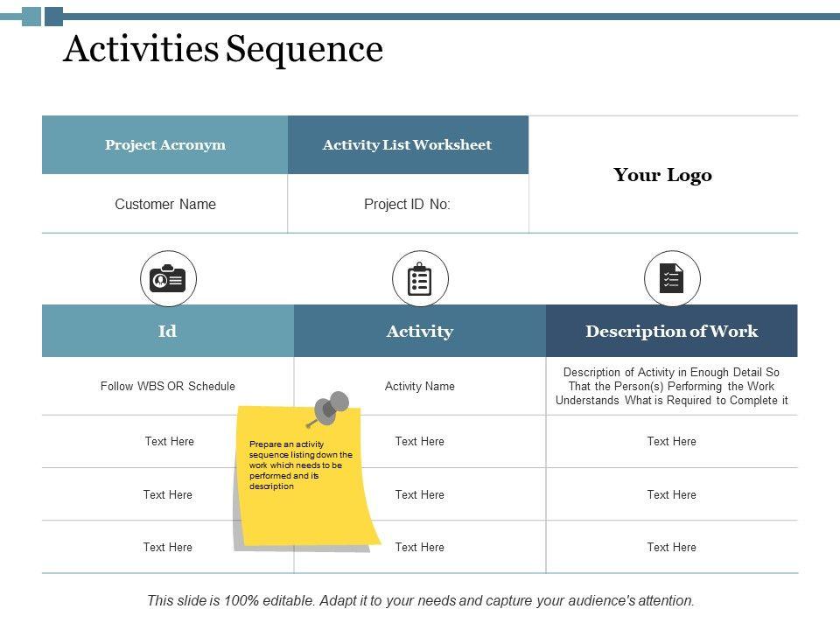Click the "Activity" column header
This screenshot has width=840, height=630.
coord(420,331)
